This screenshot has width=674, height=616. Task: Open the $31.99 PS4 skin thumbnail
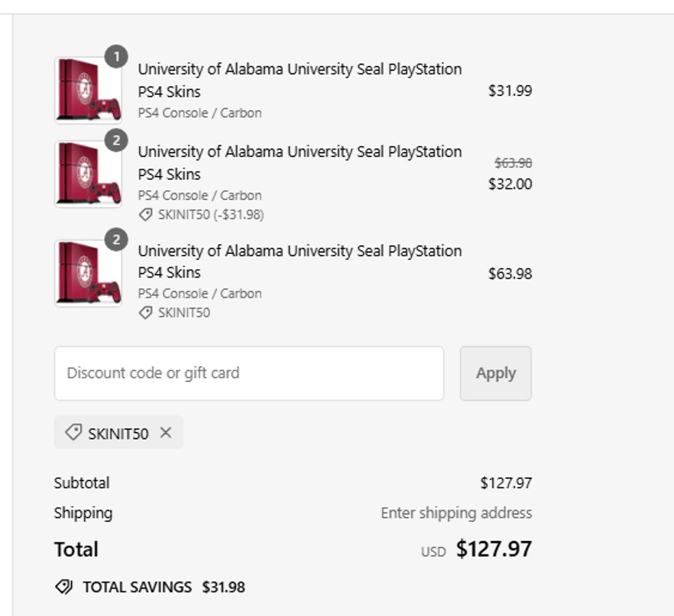pos(88,90)
